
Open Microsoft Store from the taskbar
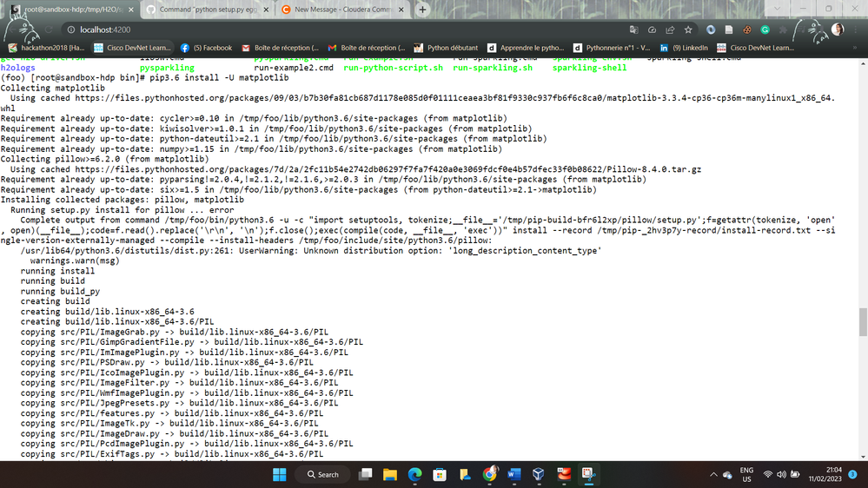[440, 475]
